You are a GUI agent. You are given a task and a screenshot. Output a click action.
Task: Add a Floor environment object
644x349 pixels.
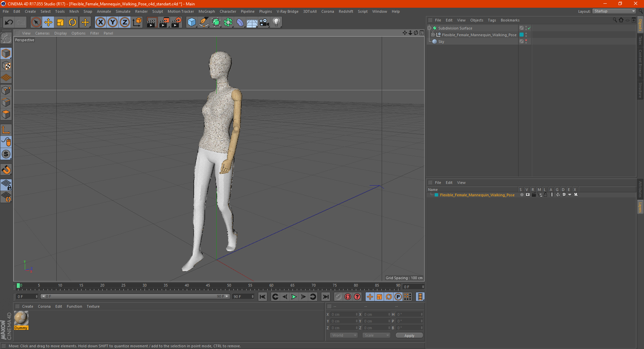(252, 22)
